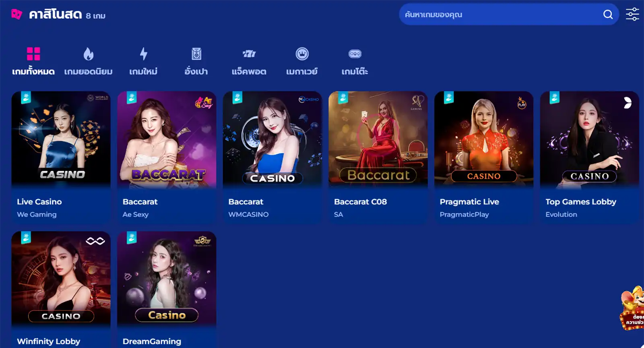Switch to เกมใหม่ tab
Image resolution: width=644 pixels, height=348 pixels.
143,72
